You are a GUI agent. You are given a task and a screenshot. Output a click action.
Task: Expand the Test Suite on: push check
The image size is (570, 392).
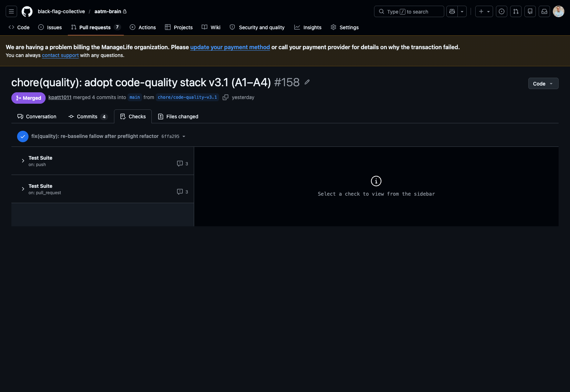[23, 161]
